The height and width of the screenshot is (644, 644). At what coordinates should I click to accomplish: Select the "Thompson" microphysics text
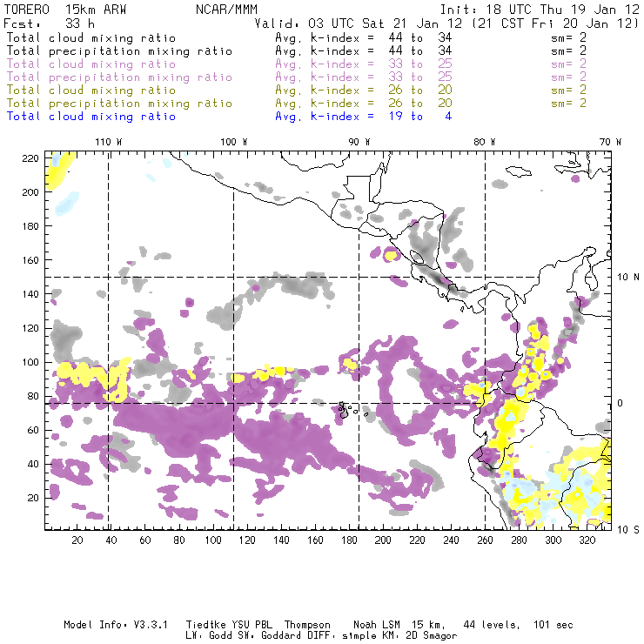(307, 625)
